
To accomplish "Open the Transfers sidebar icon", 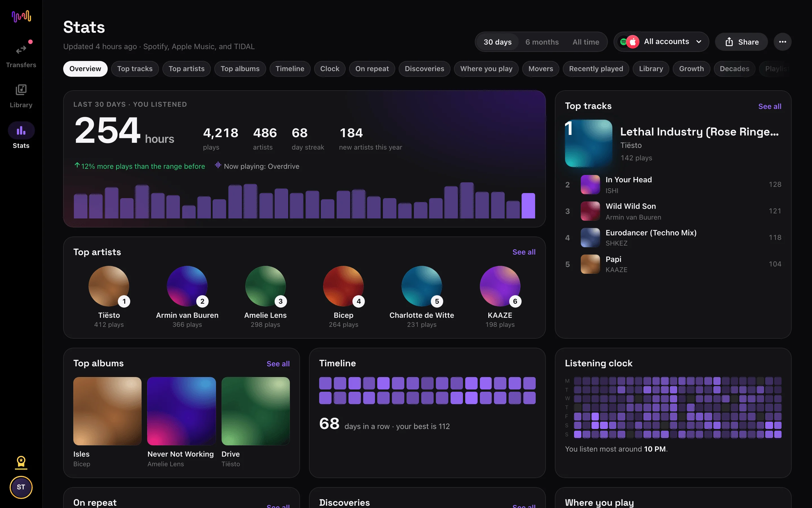I will (x=21, y=50).
